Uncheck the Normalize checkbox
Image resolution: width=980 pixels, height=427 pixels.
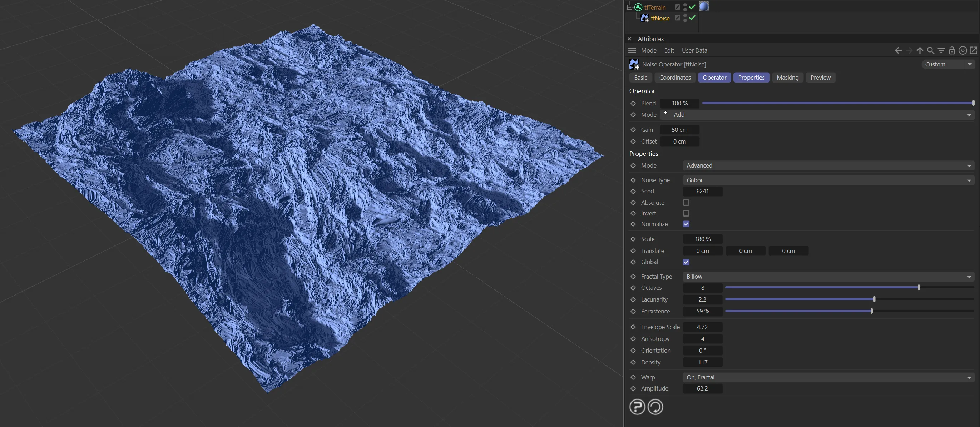pyautogui.click(x=686, y=224)
